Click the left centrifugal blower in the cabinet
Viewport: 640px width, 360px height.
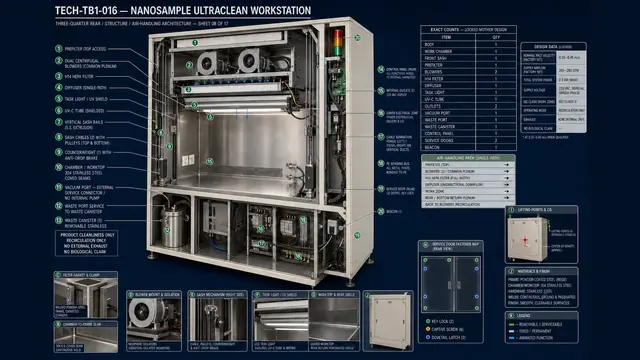pos(207,62)
